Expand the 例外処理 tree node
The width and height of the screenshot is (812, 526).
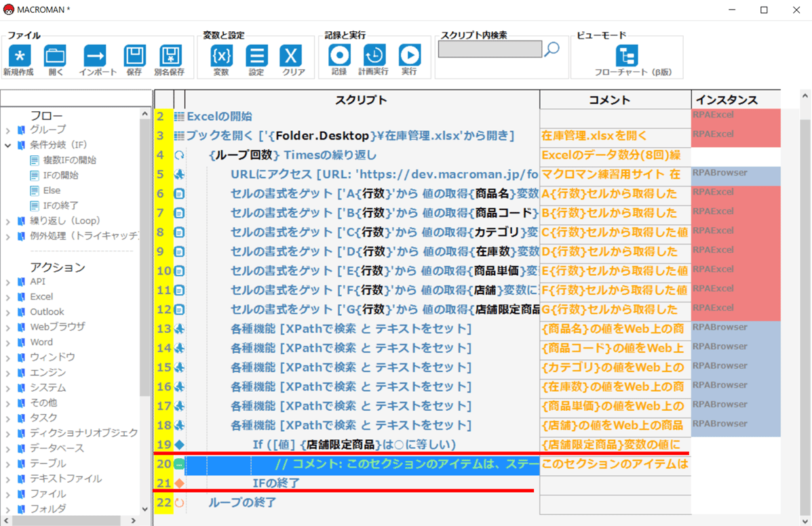click(7, 237)
